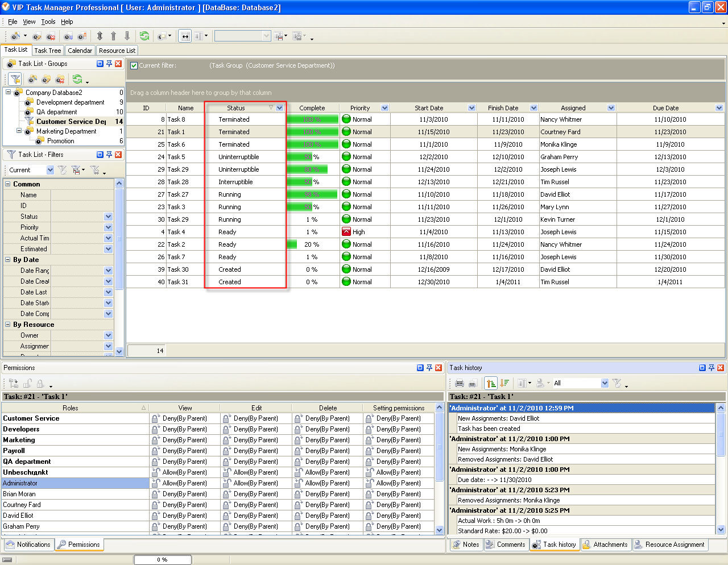Click the print icon in Task history
The width and height of the screenshot is (728, 565).
460,383
